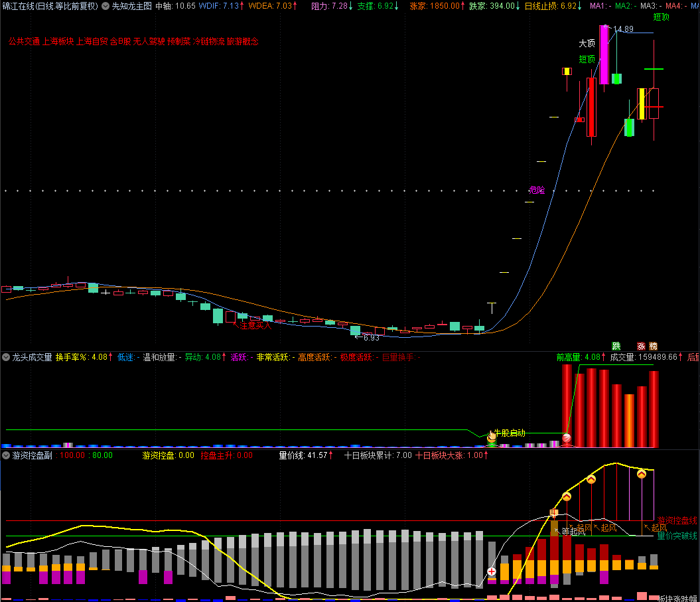The width and height of the screenshot is (700, 602).
Task: Open the 上海自贸 concept tag
Action: coord(92,41)
